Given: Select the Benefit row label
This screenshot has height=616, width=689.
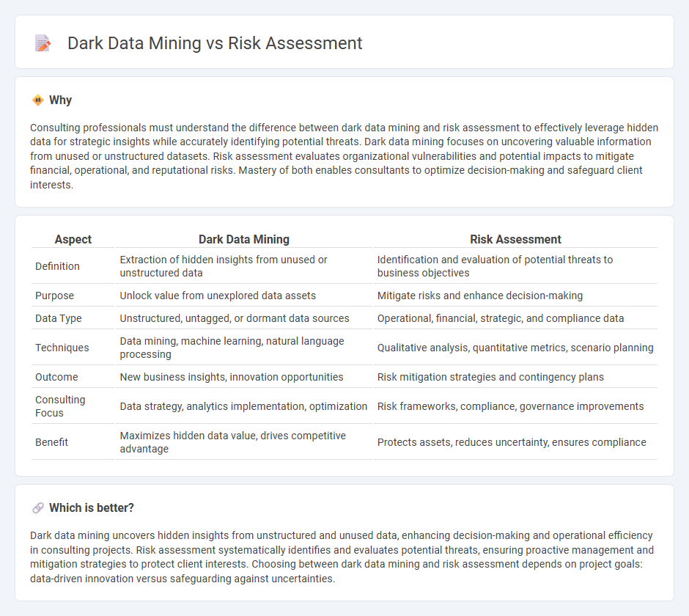Looking at the screenshot, I should click(51, 442).
